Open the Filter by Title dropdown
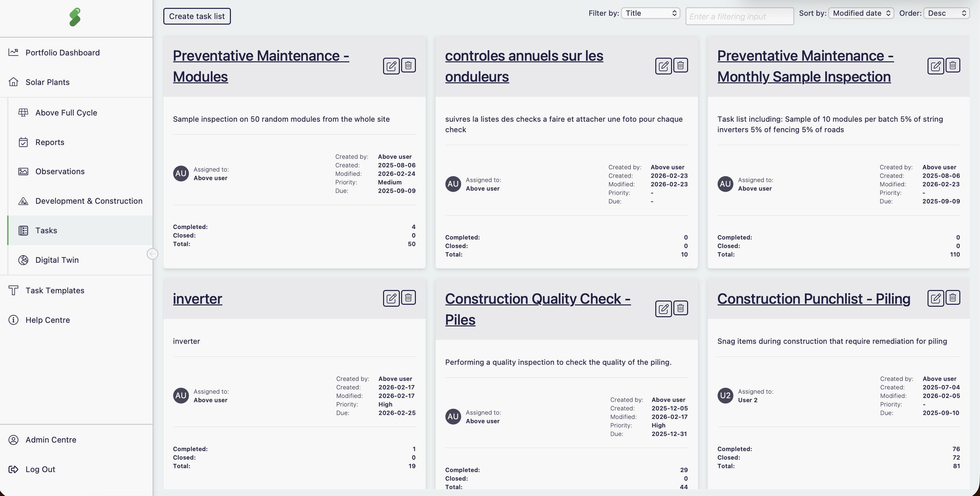The width and height of the screenshot is (980, 496). click(651, 13)
